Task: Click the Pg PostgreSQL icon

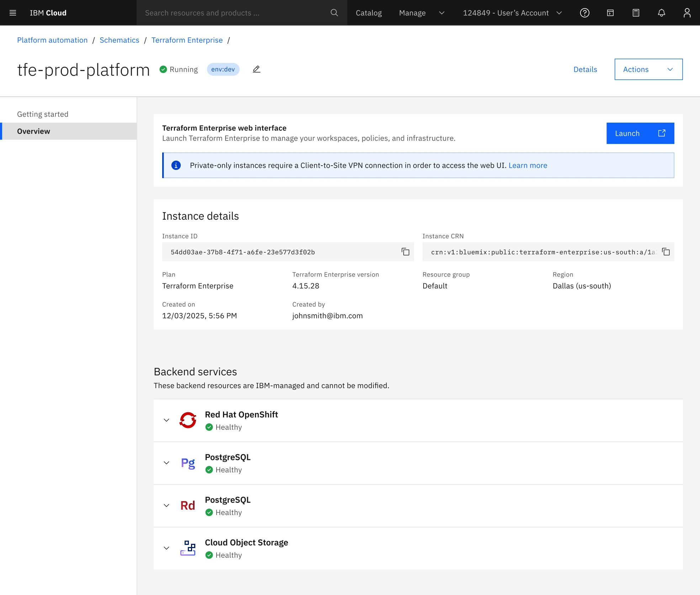Action: (x=188, y=463)
